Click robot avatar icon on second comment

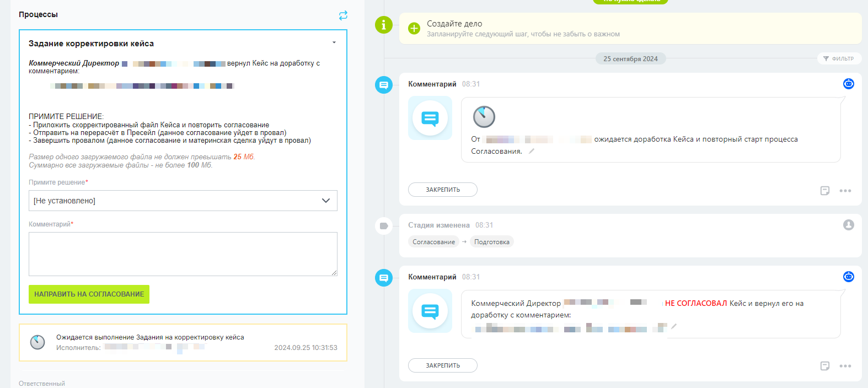[x=849, y=277]
